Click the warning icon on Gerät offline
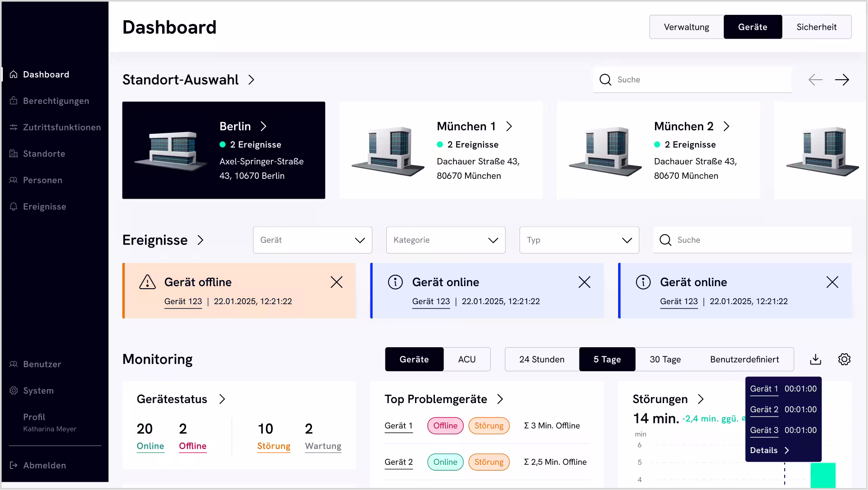868x490 pixels. [147, 282]
